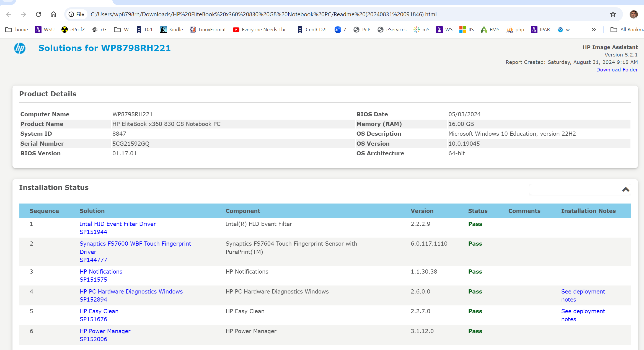This screenshot has width=644, height=350.
Task: Click the Solutions for WP8798RH221 heading
Action: tap(104, 48)
